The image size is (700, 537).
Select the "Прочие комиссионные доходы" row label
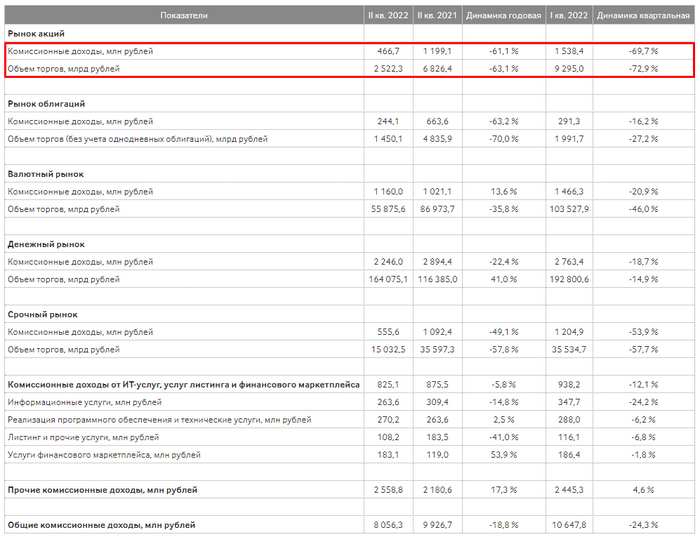coord(102,490)
